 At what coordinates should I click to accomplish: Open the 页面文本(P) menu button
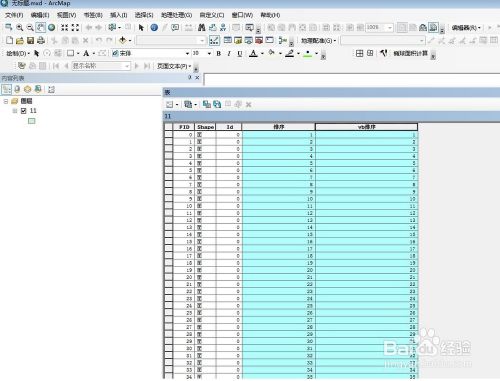[174, 66]
